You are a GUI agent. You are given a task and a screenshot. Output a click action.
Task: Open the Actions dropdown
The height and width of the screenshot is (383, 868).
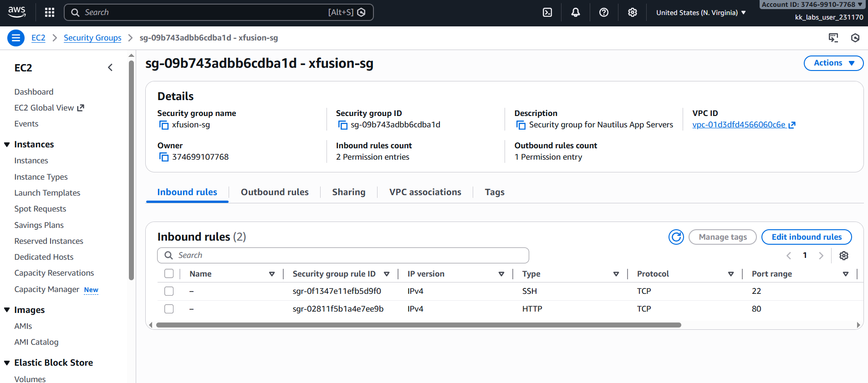pos(833,63)
